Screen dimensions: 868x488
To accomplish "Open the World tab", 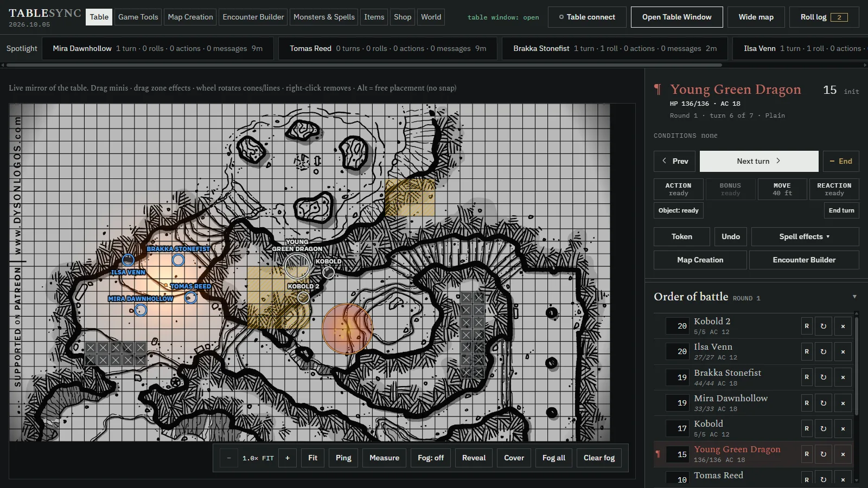I will [431, 17].
